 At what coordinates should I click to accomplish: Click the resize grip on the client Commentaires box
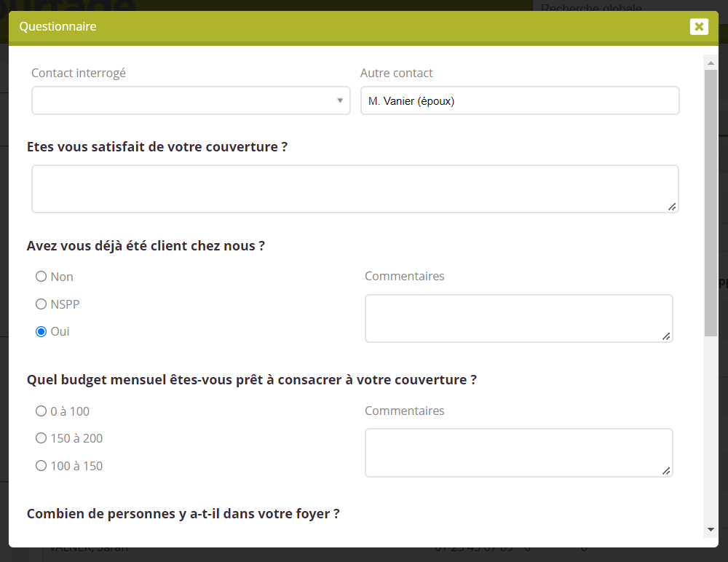pos(665,336)
